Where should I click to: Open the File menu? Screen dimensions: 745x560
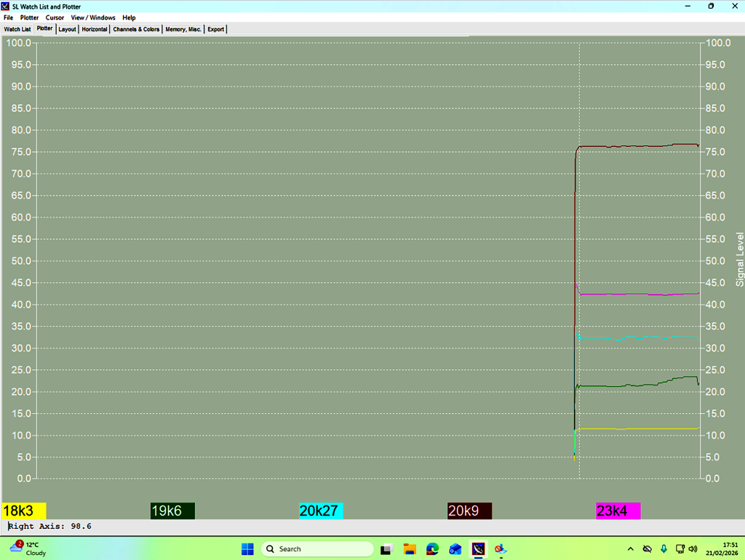(x=8, y=17)
